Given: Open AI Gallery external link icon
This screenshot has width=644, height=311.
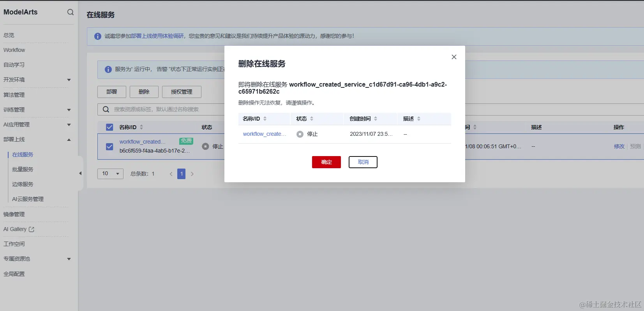Looking at the screenshot, I should point(32,229).
